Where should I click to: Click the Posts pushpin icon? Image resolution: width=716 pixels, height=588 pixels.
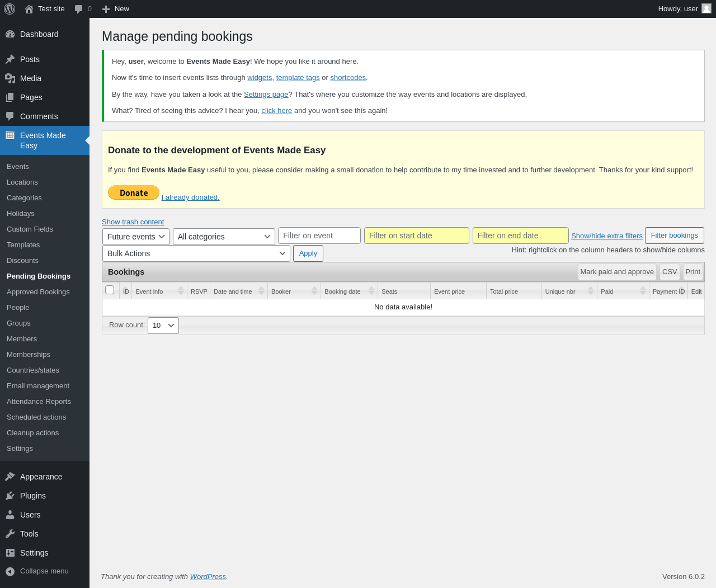[x=10, y=59]
